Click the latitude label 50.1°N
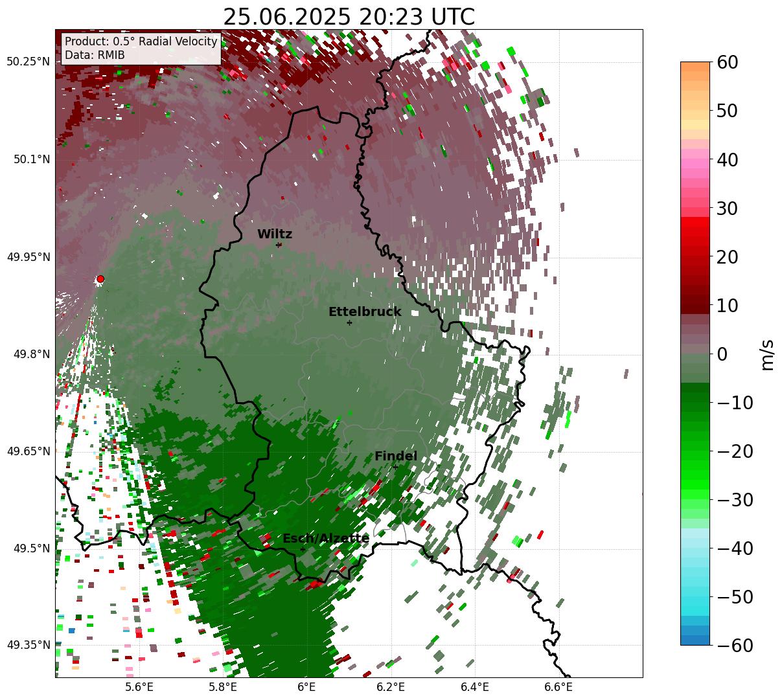The image size is (782, 700). pos(31,159)
